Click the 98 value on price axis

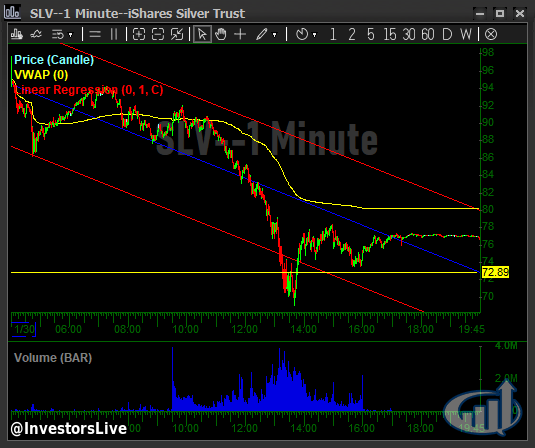tap(488, 52)
